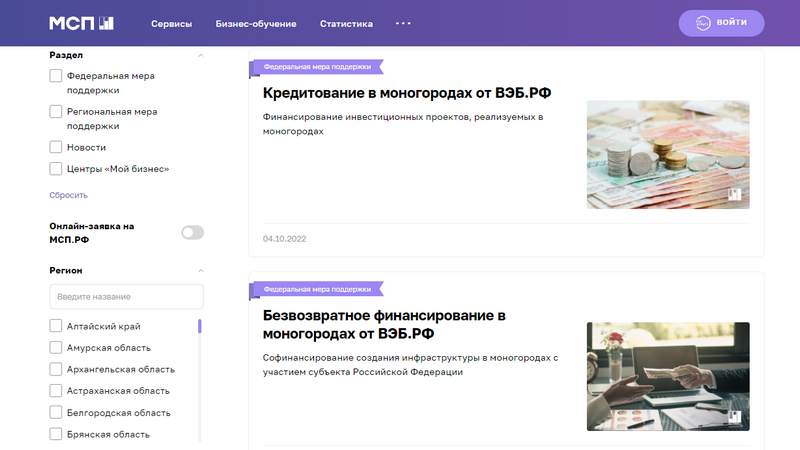Check Брянская область region

coord(56,434)
